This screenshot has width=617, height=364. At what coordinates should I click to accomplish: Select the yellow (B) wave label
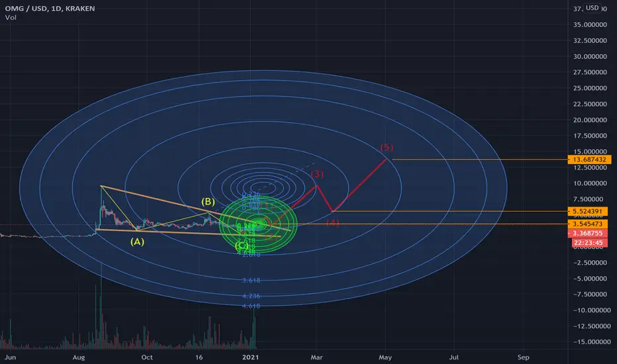208,202
